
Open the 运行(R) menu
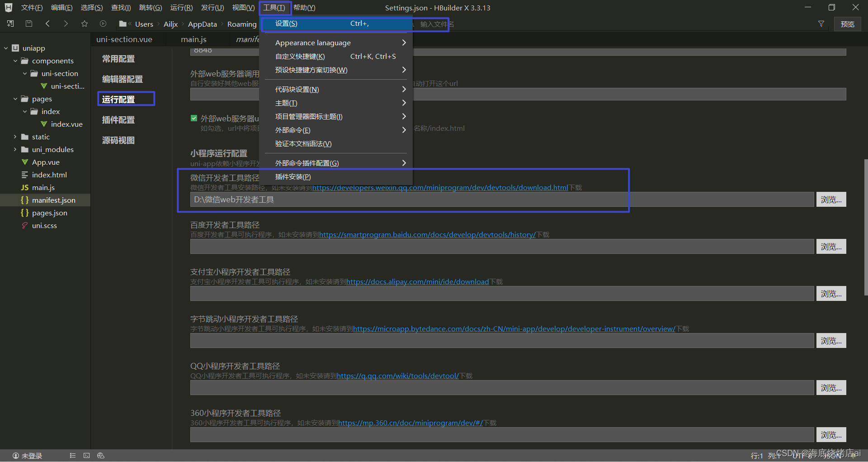coord(181,8)
